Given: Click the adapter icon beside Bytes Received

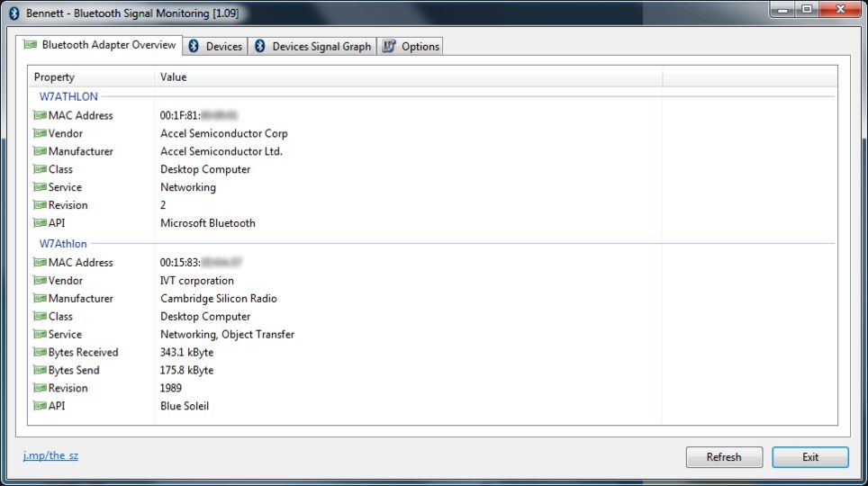Looking at the screenshot, I should click(x=40, y=353).
